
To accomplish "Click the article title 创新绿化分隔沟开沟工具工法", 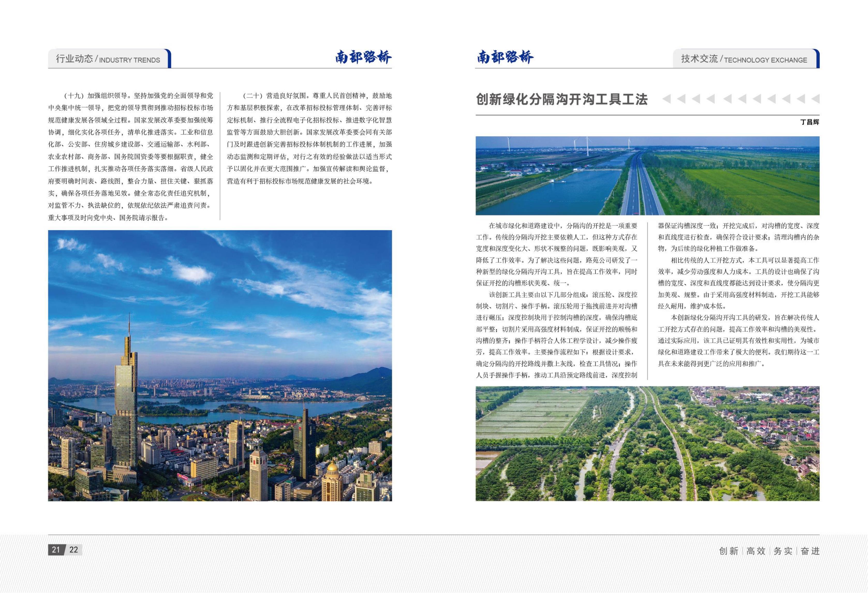I will click(562, 100).
